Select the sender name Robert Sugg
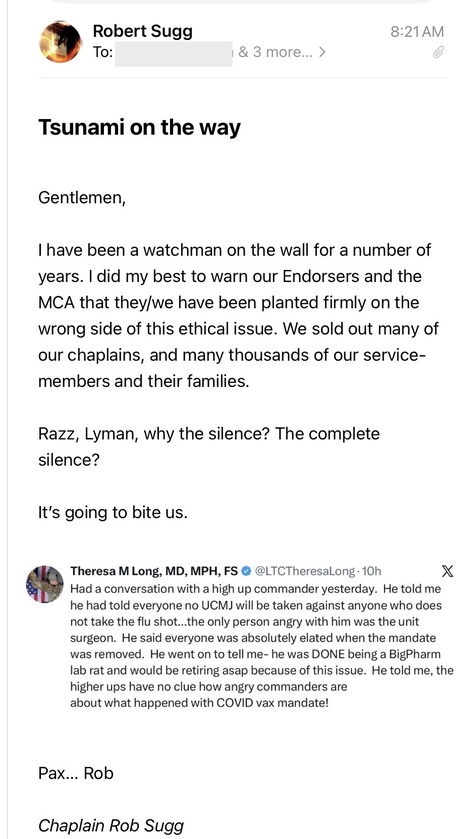This screenshot has height=839, width=476. coord(142,31)
